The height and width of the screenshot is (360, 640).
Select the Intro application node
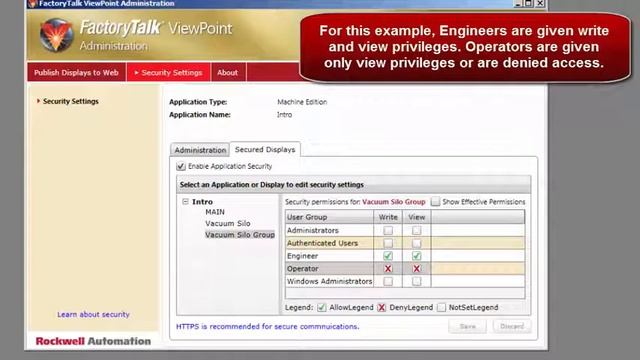coord(202,202)
